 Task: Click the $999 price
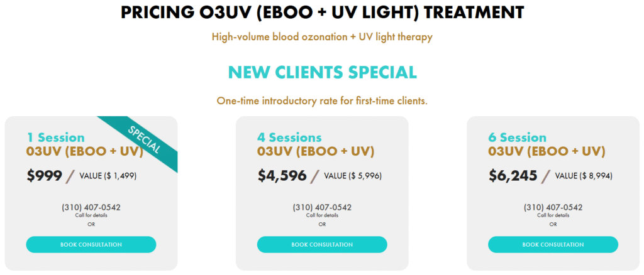click(x=45, y=176)
